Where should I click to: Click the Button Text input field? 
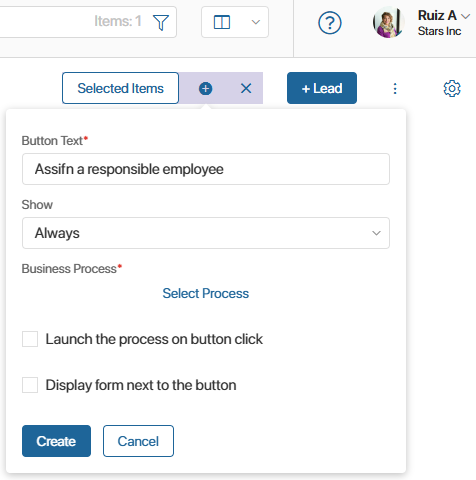pyautogui.click(x=206, y=169)
